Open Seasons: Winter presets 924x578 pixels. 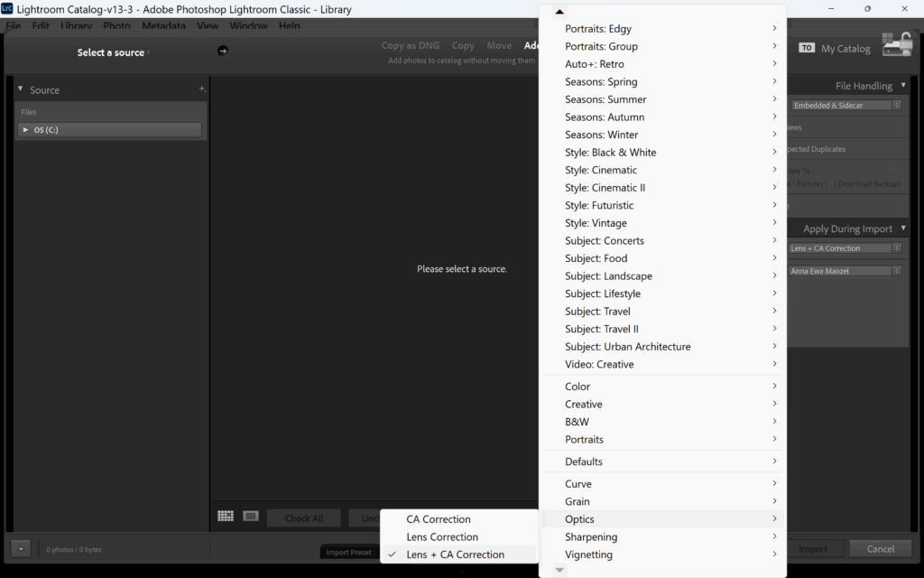(662, 134)
